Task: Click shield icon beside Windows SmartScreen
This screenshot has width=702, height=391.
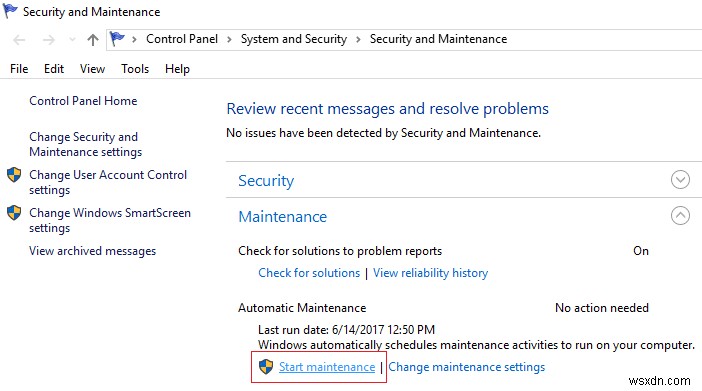Action: [x=14, y=213]
